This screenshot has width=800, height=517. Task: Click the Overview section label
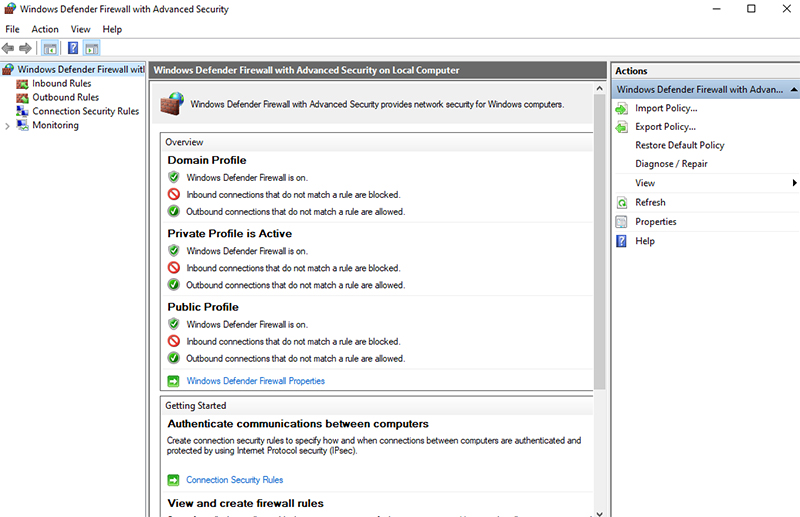tap(184, 142)
